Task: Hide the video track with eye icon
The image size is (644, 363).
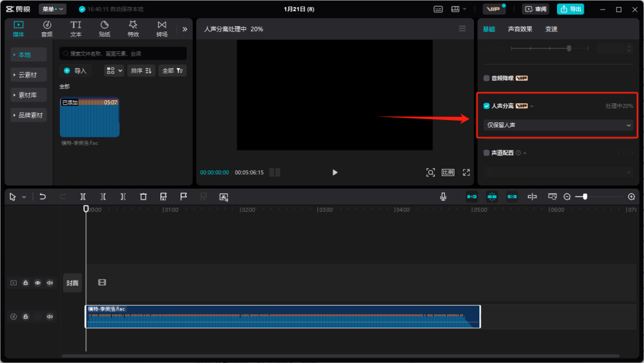Action: [x=38, y=283]
